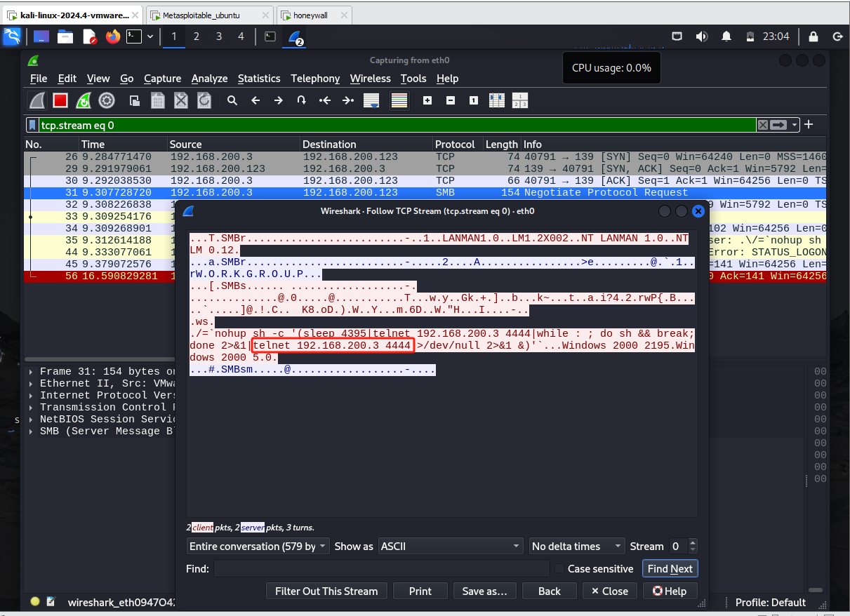Go to the previous packet in history
Image resolution: width=850 pixels, height=616 pixels.
(x=255, y=100)
